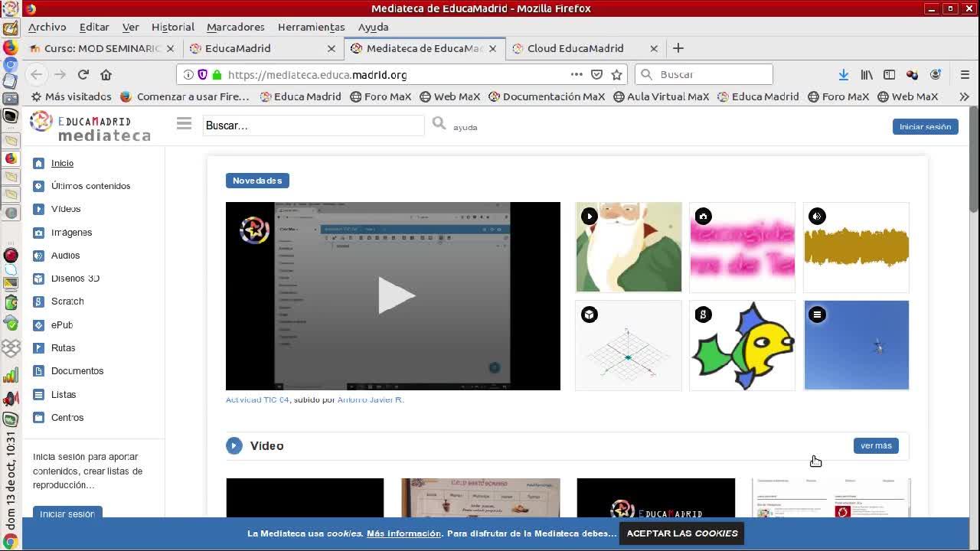Image resolution: width=980 pixels, height=551 pixels.
Task: Close the Cloud EducaMadrid tab
Action: click(653, 48)
